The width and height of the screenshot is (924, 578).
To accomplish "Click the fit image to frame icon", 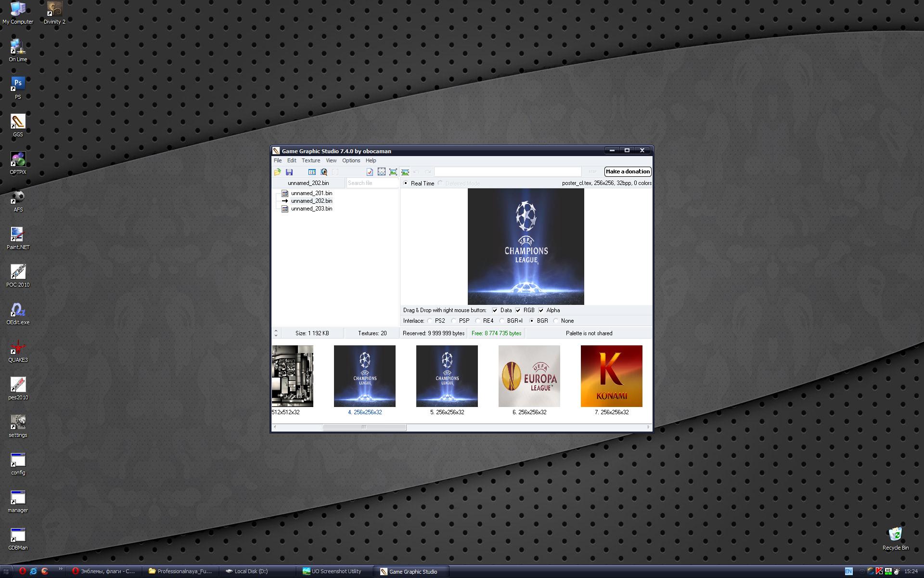I will 393,172.
